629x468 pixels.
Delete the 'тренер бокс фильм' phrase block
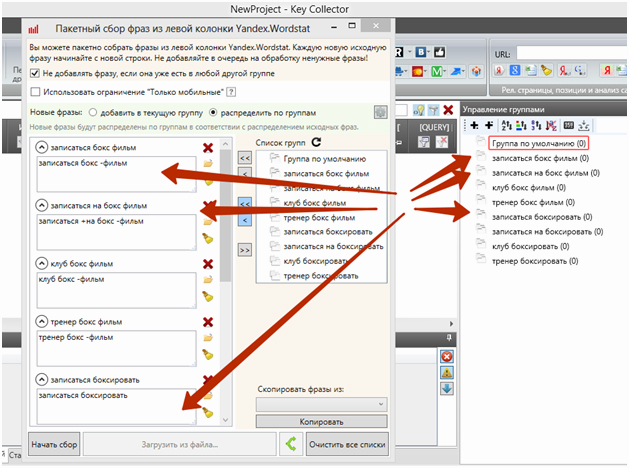208,322
